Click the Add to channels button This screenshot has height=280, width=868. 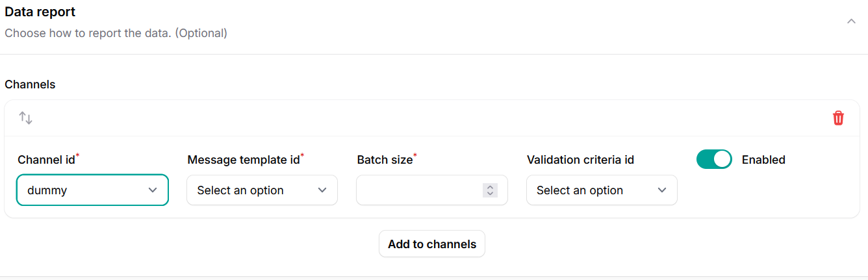tap(431, 244)
